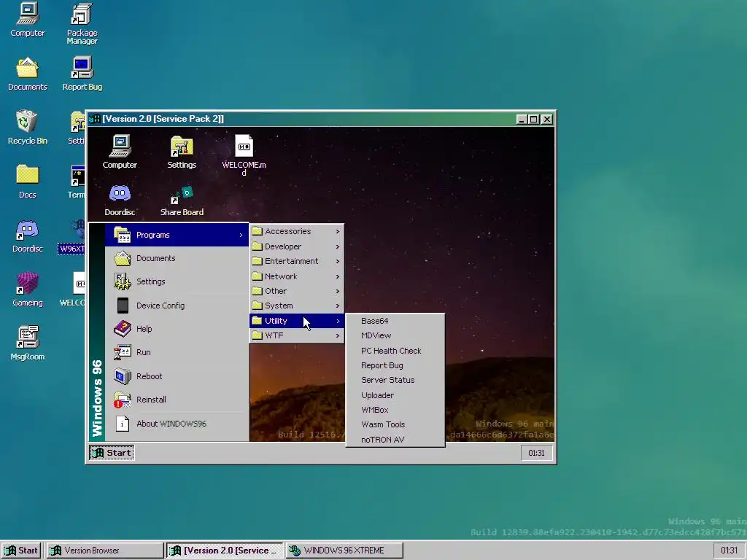Open Computer icon inside Version 2.0 window

(120, 152)
